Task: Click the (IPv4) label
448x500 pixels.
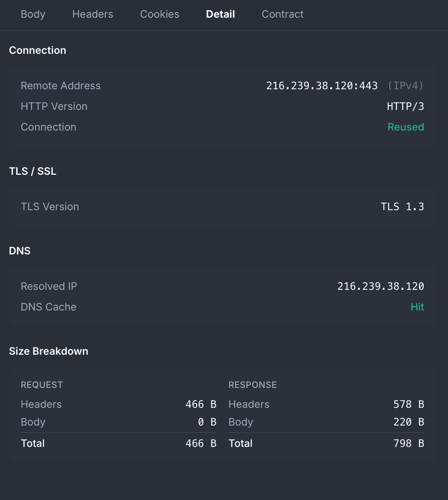Action: coord(406,86)
